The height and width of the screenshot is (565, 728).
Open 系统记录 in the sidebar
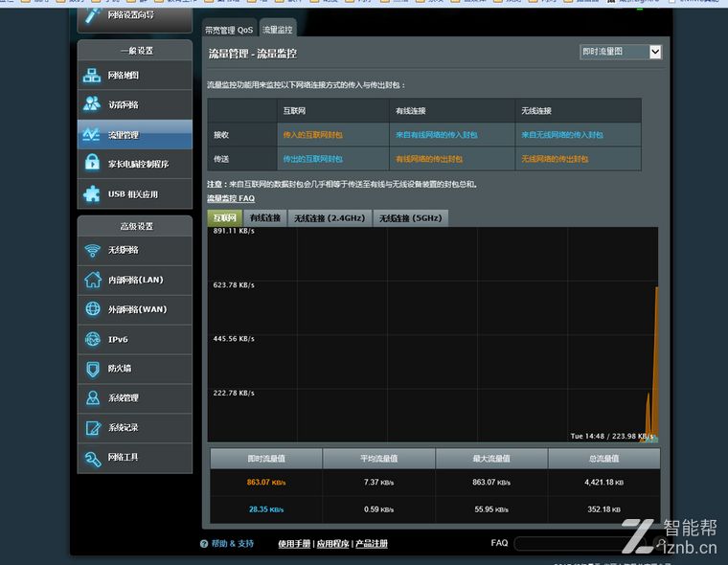(x=135, y=427)
